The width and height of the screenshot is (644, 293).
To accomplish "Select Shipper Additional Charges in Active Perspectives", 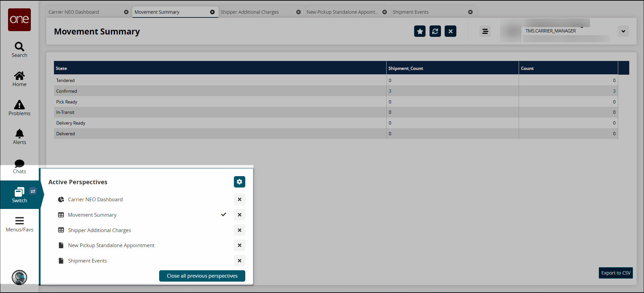I will pyautogui.click(x=100, y=230).
